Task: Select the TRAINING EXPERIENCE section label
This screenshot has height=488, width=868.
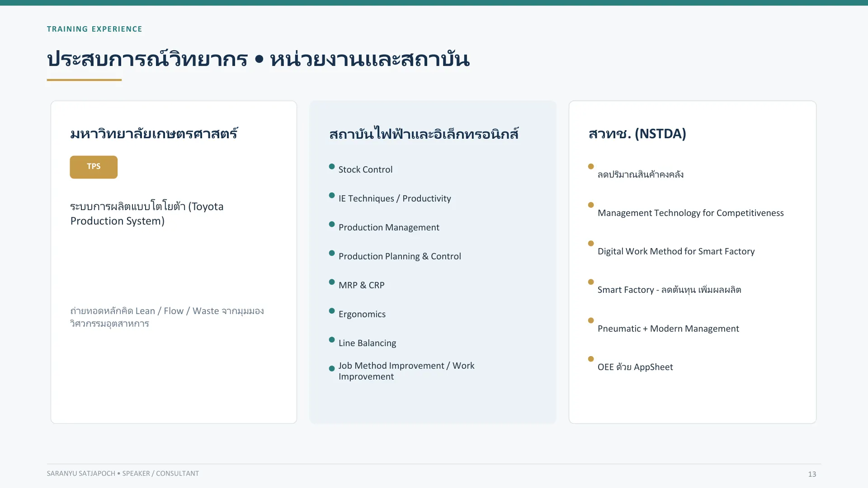Action: (x=94, y=29)
